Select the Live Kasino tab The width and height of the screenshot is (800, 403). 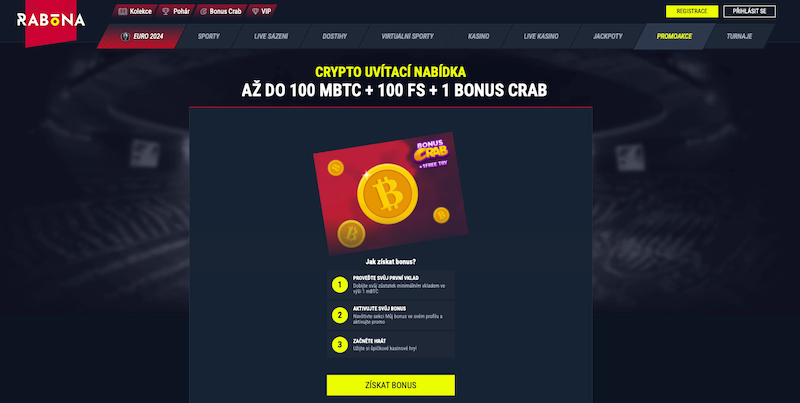coord(541,36)
